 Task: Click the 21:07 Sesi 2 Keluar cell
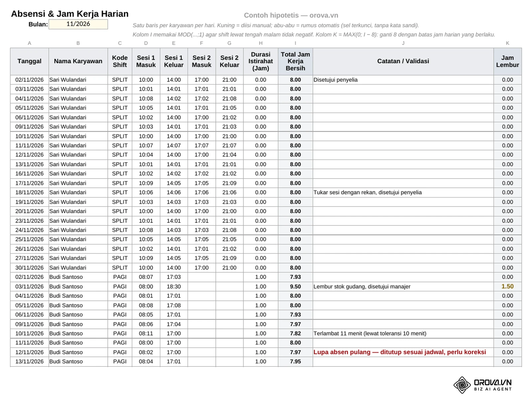(x=229, y=146)
